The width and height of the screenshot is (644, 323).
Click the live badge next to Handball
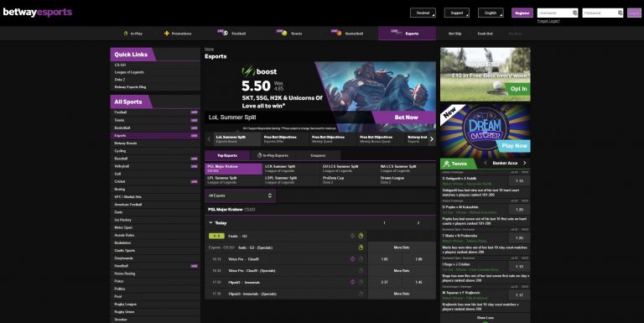pos(194,266)
